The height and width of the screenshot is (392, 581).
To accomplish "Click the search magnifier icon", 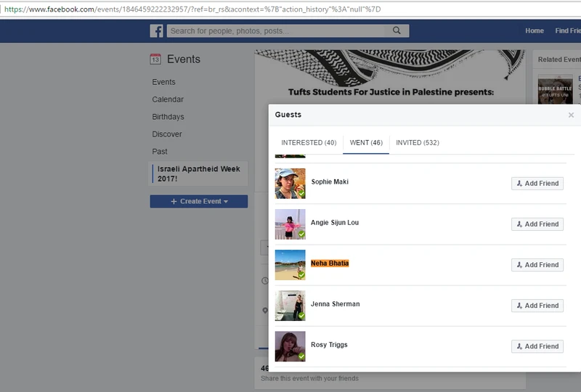I will pos(397,30).
